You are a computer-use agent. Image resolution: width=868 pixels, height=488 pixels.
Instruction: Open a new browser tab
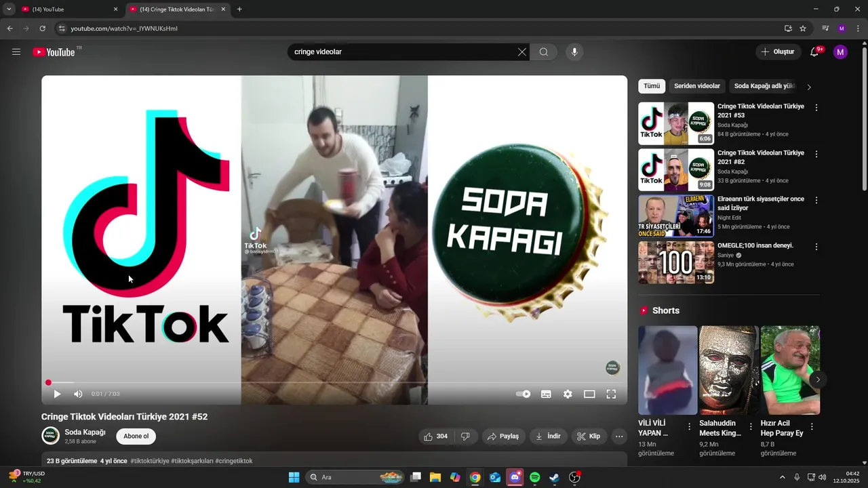(239, 9)
